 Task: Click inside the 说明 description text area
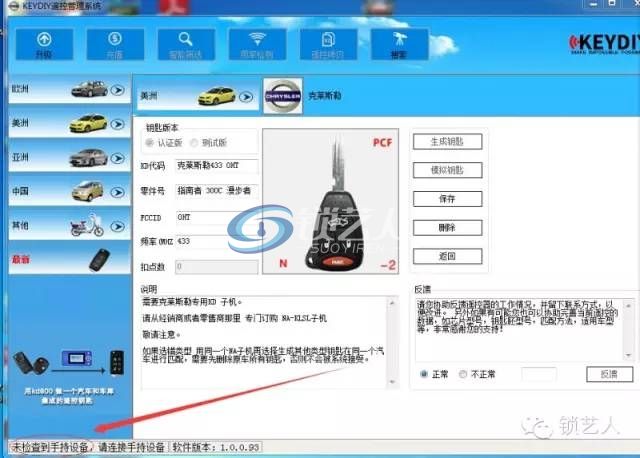pyautogui.click(x=264, y=342)
